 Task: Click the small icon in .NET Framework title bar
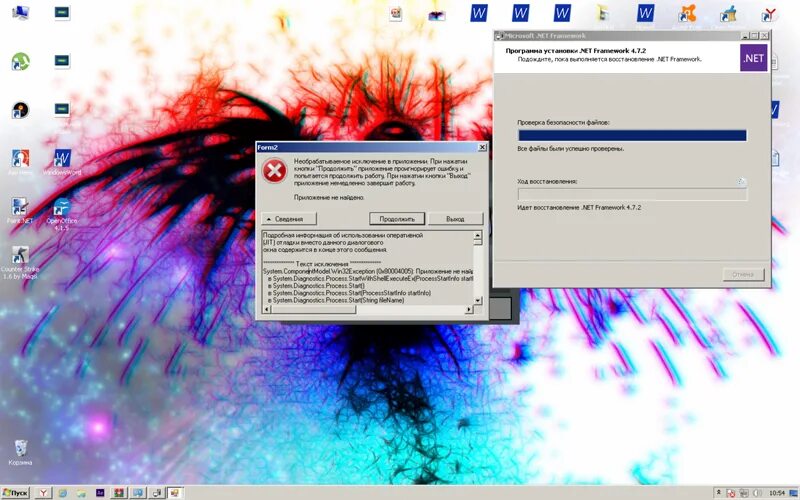click(x=499, y=36)
